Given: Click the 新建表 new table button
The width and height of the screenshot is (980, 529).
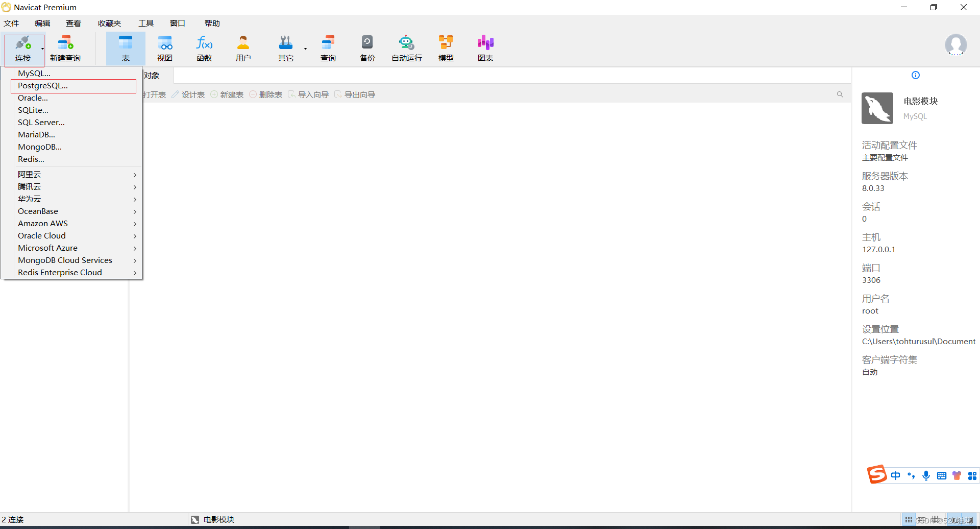Looking at the screenshot, I should pos(227,95).
